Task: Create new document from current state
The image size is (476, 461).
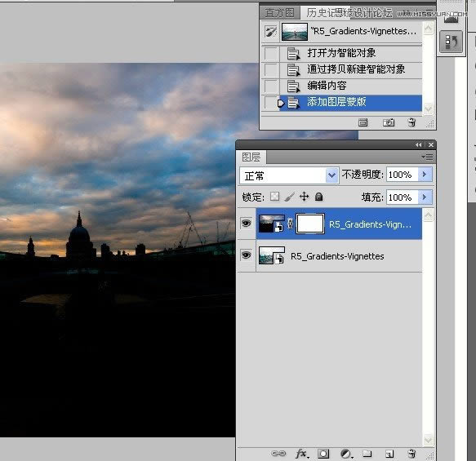Action: (x=363, y=122)
